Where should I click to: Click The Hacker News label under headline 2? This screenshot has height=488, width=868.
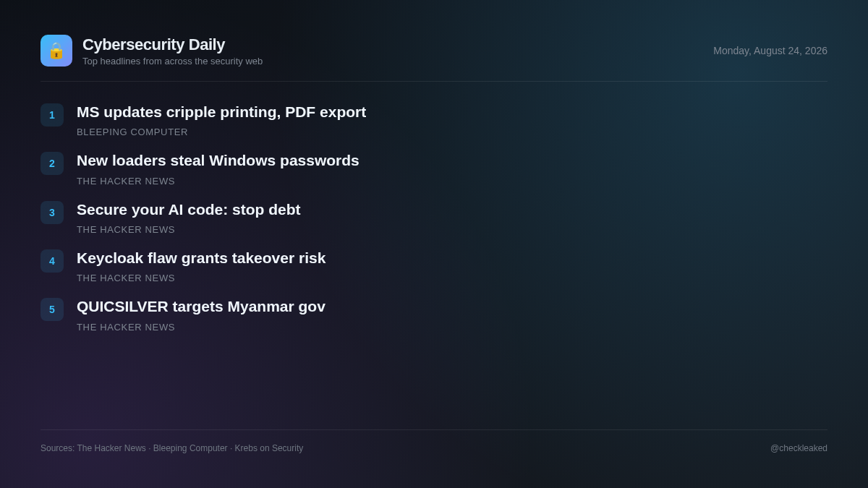click(126, 181)
